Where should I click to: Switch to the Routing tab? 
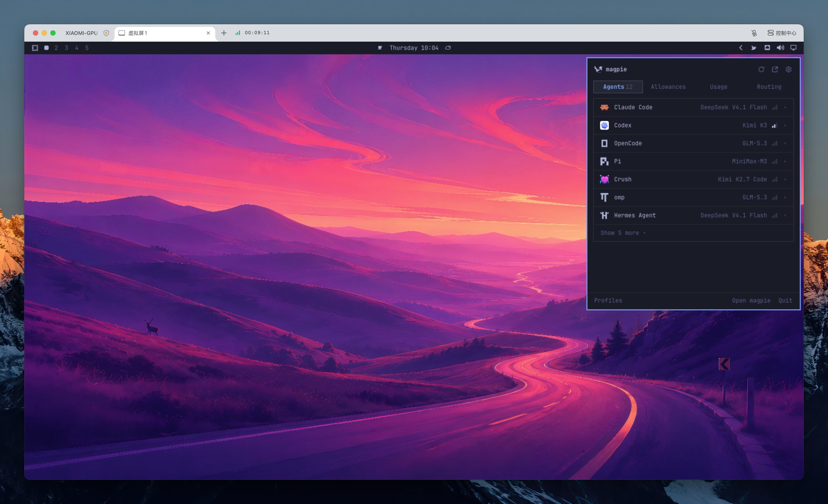(769, 87)
